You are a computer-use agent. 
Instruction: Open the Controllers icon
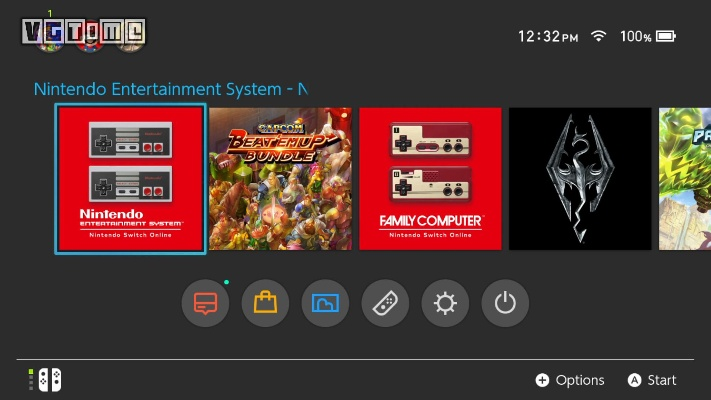[385, 303]
